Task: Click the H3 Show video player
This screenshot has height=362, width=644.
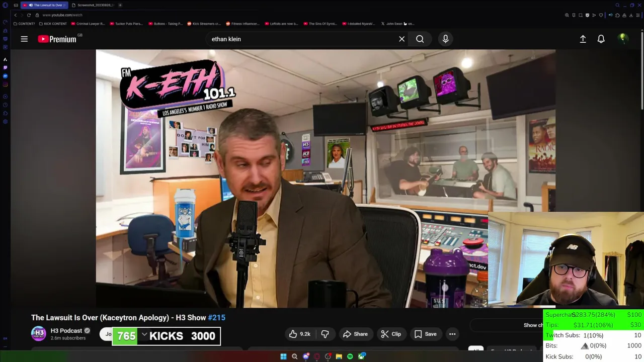Action: pyautogui.click(x=326, y=178)
